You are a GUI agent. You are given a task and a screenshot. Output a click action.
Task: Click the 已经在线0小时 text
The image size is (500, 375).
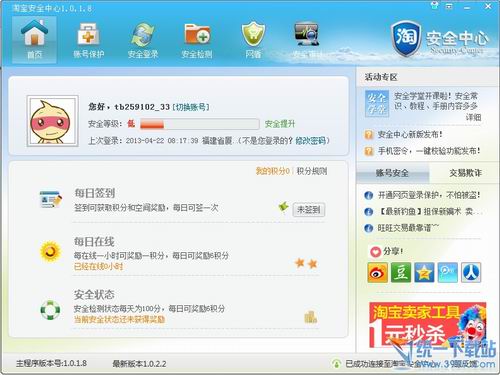click(98, 266)
